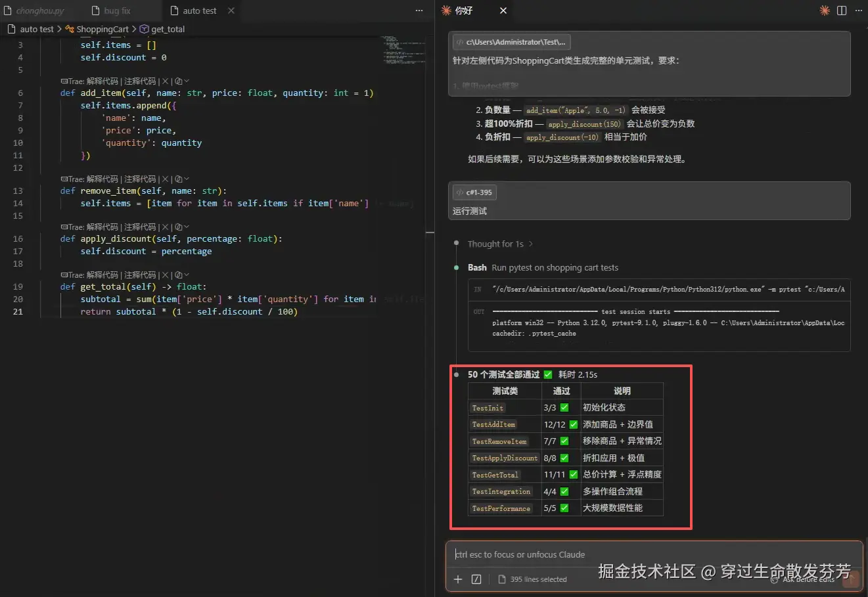The width and height of the screenshot is (868, 597).
Task: Click the method icon before get_total breadcrumb
Action: point(145,29)
